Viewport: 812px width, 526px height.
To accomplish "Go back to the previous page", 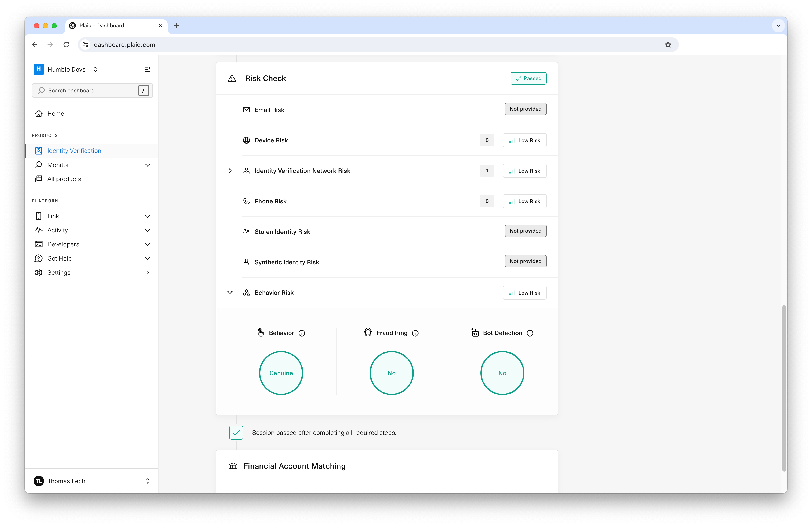I will (x=34, y=45).
